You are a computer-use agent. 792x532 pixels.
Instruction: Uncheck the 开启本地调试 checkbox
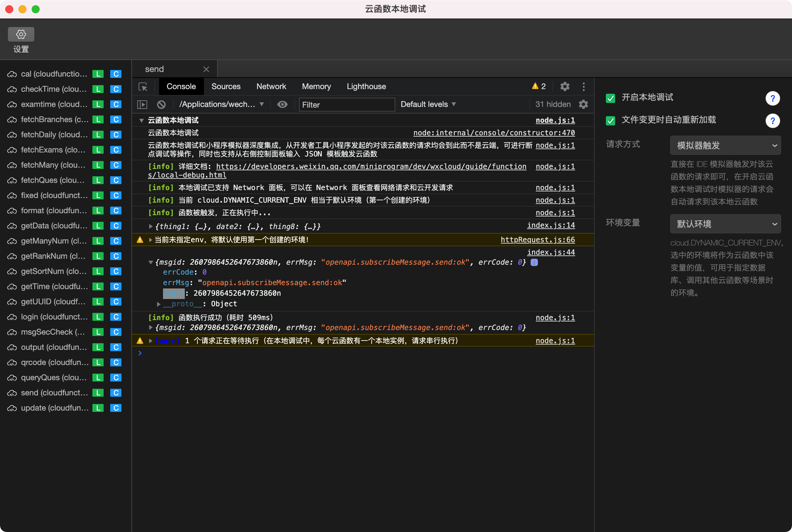[x=610, y=98]
